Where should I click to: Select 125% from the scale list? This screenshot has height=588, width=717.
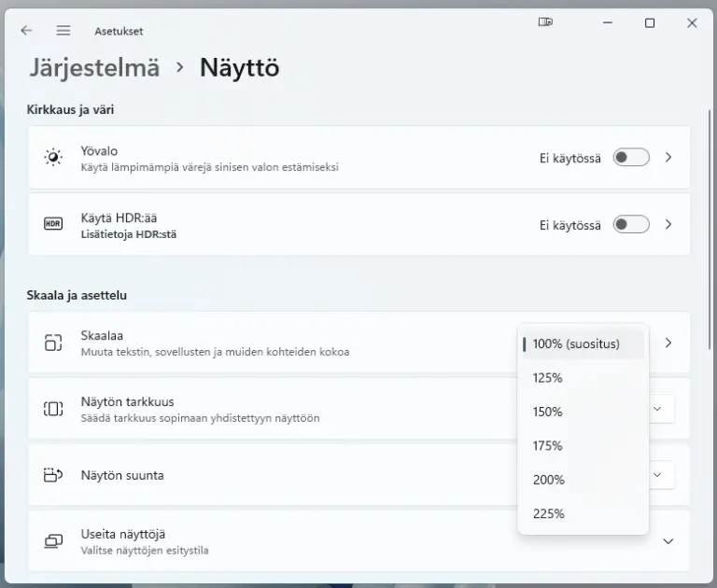[548, 378]
